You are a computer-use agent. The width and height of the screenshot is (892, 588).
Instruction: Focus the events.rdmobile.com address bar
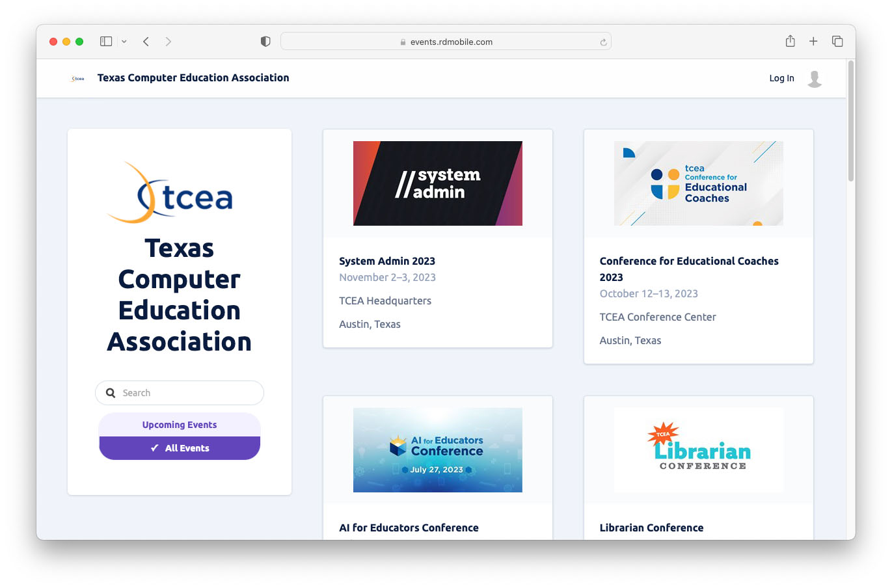[x=446, y=42]
